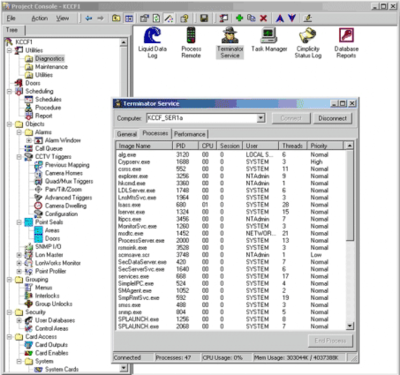Select Call Queue in the tree
Screen dimensions: 400x375
pyautogui.click(x=49, y=148)
